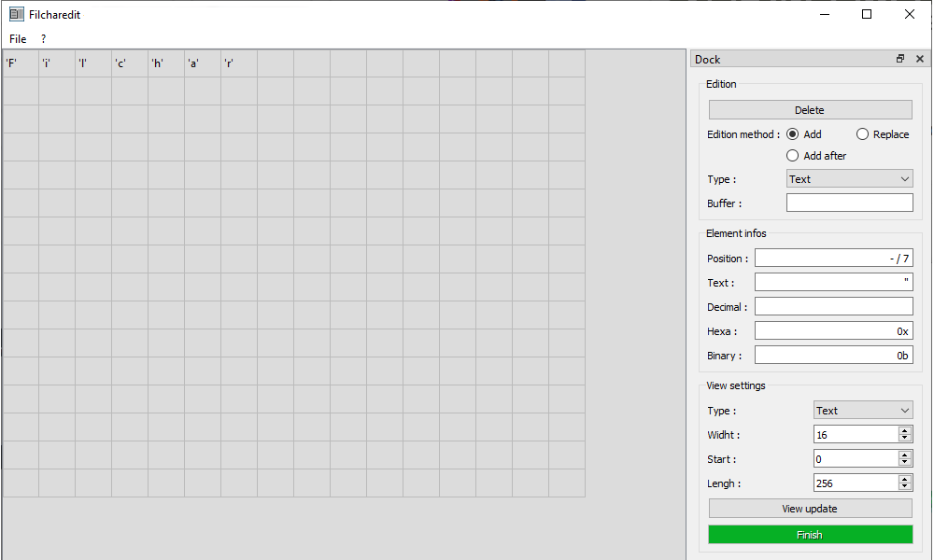The width and height of the screenshot is (934, 560).
Task: Increase the Lengh value with up arrow
Action: (x=905, y=479)
